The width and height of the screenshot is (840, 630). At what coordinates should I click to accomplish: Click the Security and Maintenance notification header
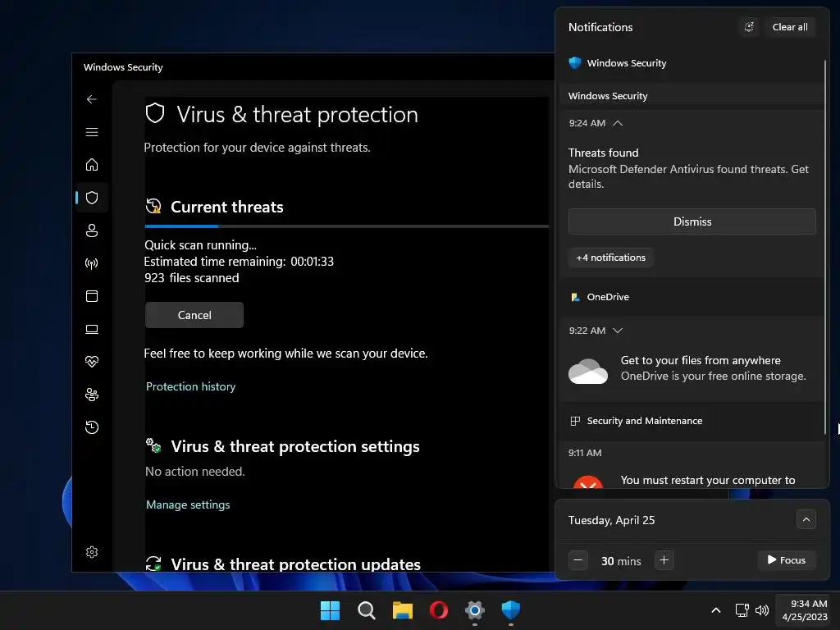pos(691,421)
